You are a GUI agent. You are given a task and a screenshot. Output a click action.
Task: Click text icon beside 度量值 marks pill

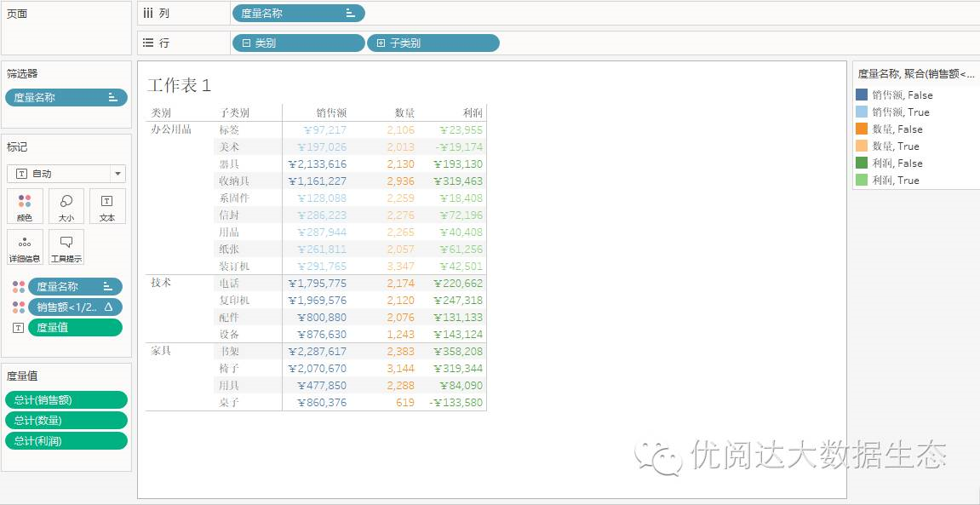point(19,328)
